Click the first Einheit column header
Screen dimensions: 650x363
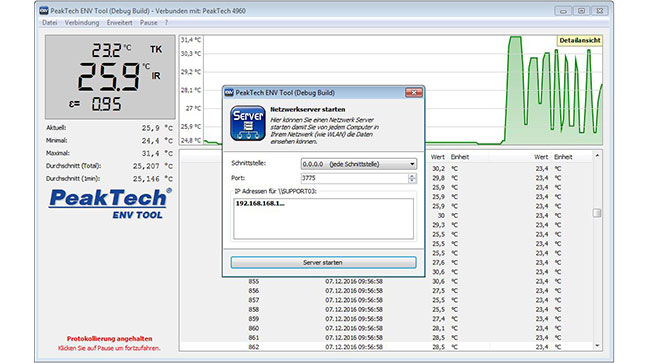pos(460,157)
